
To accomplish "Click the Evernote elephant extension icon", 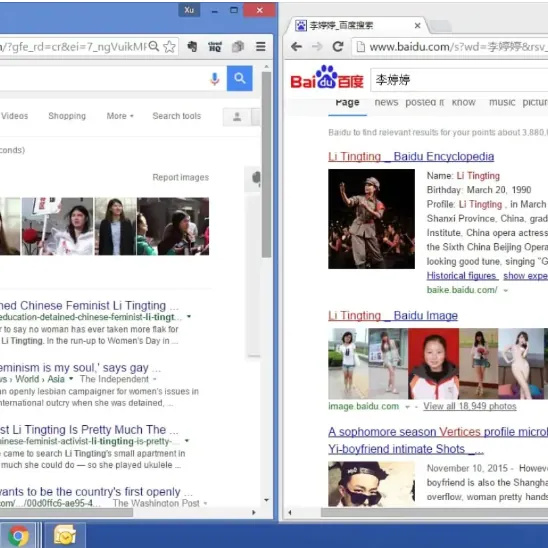I will pyautogui.click(x=192, y=46).
